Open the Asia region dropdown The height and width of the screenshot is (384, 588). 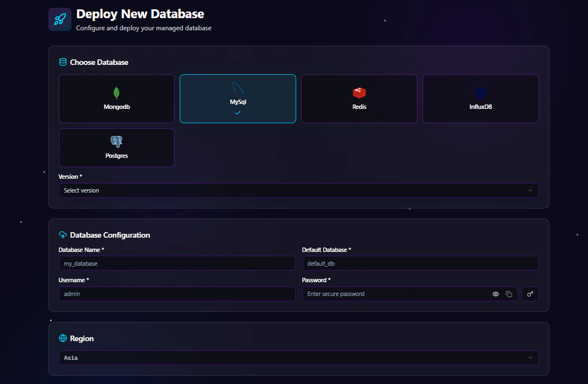click(299, 358)
